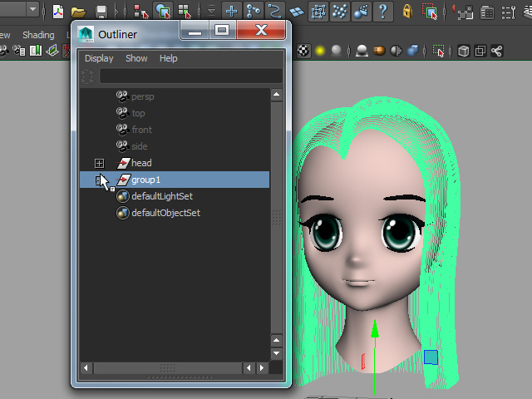Viewport: 532px width, 399px height.
Task: Select defaultObjectSet in the Outliner
Action: pos(165,213)
